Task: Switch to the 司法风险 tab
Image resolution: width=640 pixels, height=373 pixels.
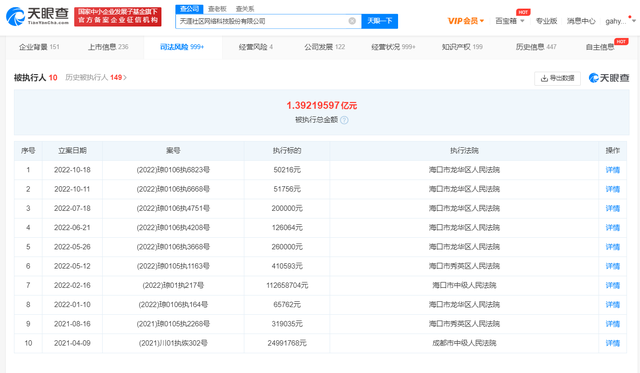Action: (182, 47)
